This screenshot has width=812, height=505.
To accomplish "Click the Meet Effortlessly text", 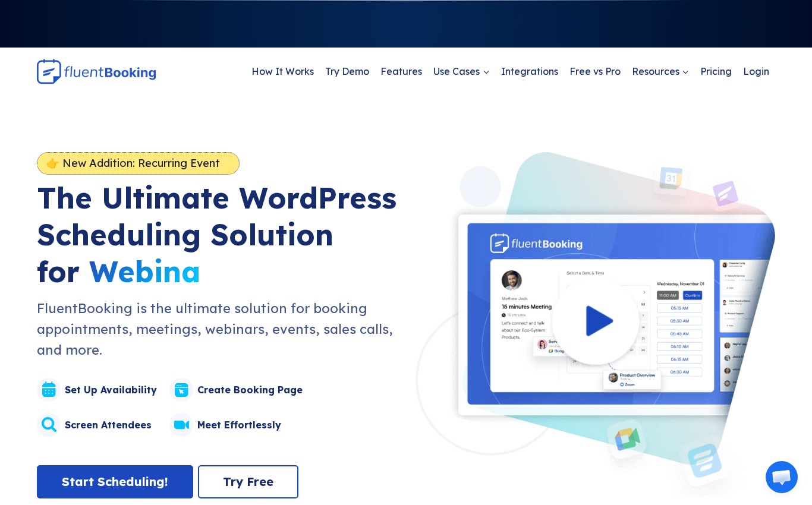I will (239, 425).
